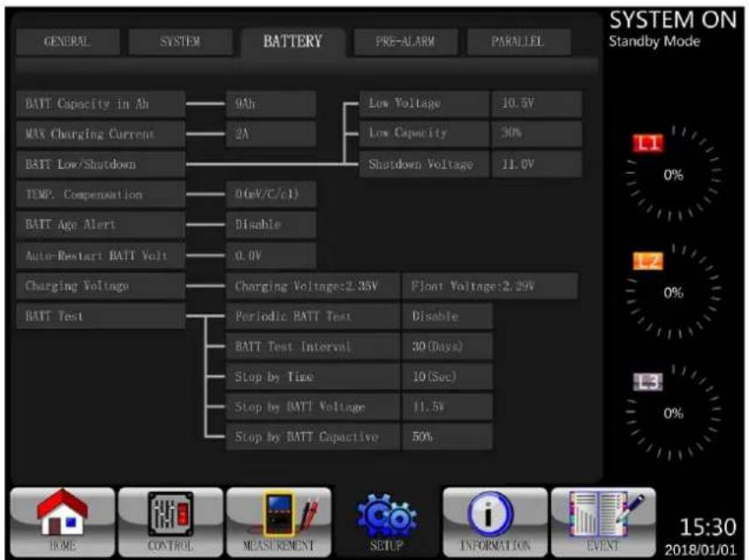Edit the 0.0V auto-restart value
This screenshot has height=560, width=749.
271,255
